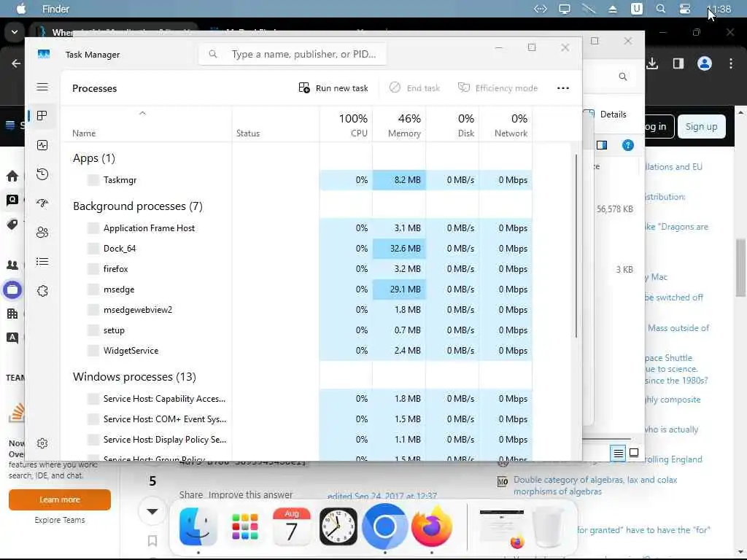Open browser three-dot menu
Screen dimensions: 747x560
point(731,63)
